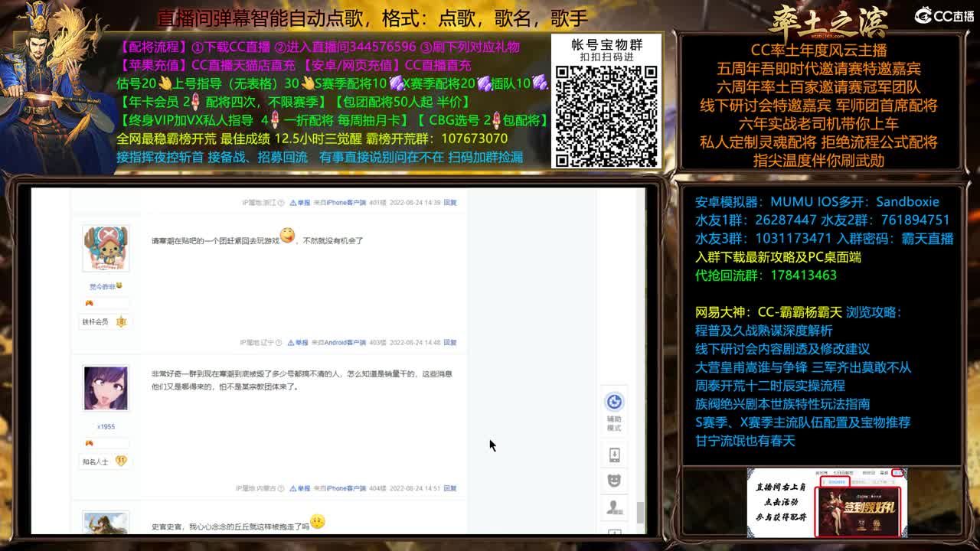
Task: Click the bear face icon in side toolbar
Action: pyautogui.click(x=614, y=481)
